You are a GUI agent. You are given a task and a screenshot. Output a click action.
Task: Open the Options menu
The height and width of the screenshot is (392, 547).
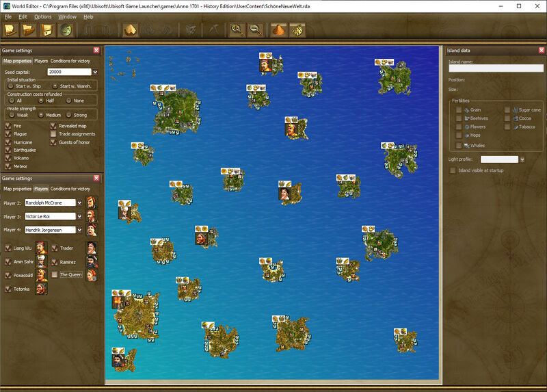pos(43,16)
